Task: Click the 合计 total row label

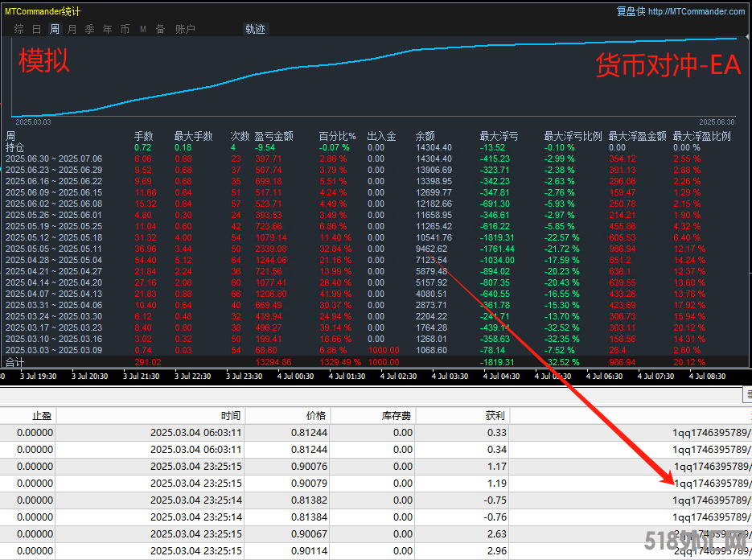Action: click(14, 362)
